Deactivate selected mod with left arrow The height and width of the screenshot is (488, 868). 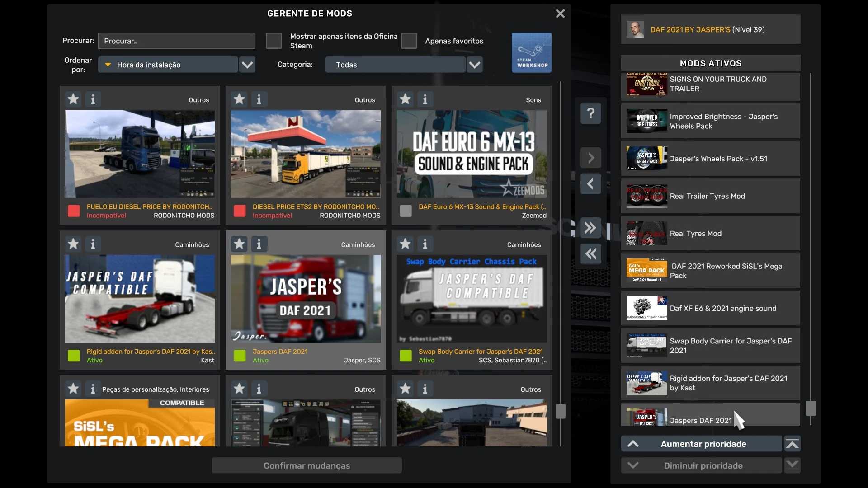click(591, 184)
